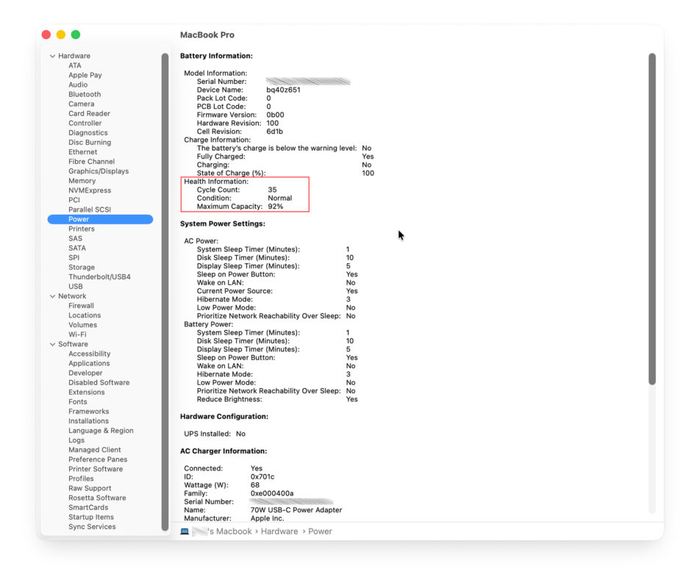Viewport: 700px width, 588px height.
Task: Open Startup Items in sidebar
Action: pyautogui.click(x=91, y=517)
